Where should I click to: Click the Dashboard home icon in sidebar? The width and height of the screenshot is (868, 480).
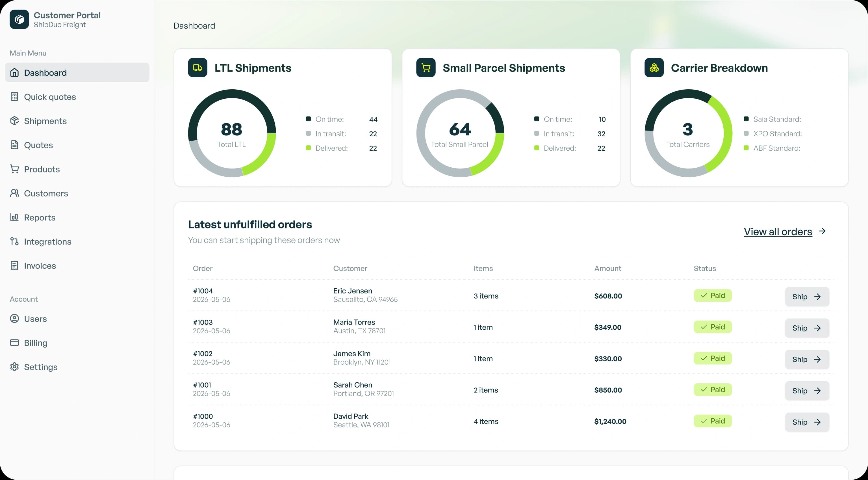pyautogui.click(x=14, y=72)
